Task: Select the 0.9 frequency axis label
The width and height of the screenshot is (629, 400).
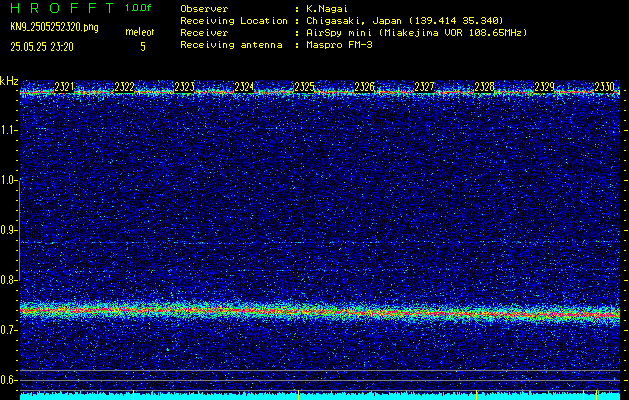Action: (x=9, y=230)
